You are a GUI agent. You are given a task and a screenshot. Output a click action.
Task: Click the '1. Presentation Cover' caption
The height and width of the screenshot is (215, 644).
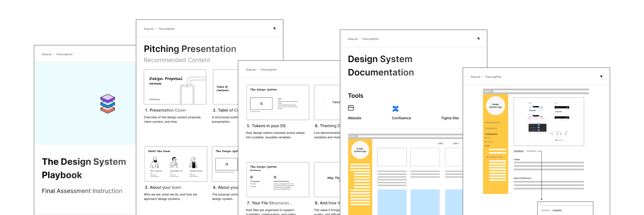coord(165,110)
